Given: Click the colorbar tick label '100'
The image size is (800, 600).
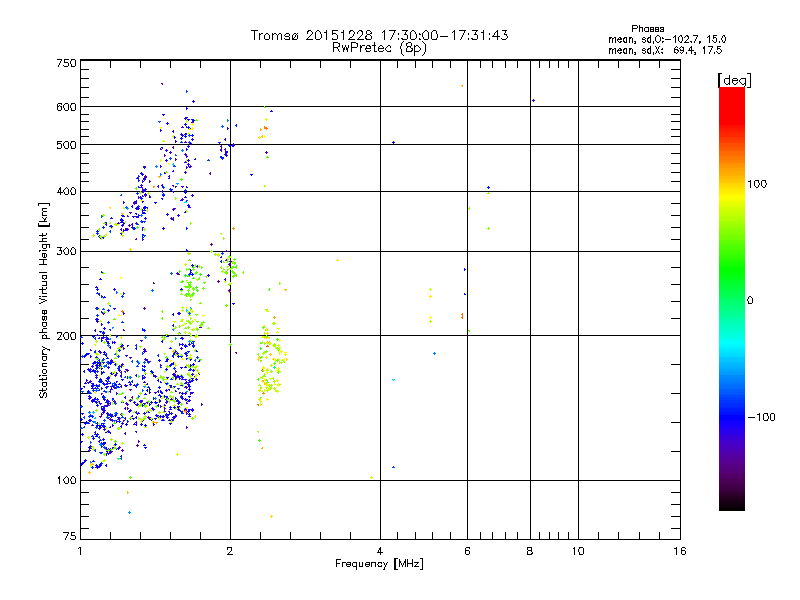Looking at the screenshot, I should point(757,184).
